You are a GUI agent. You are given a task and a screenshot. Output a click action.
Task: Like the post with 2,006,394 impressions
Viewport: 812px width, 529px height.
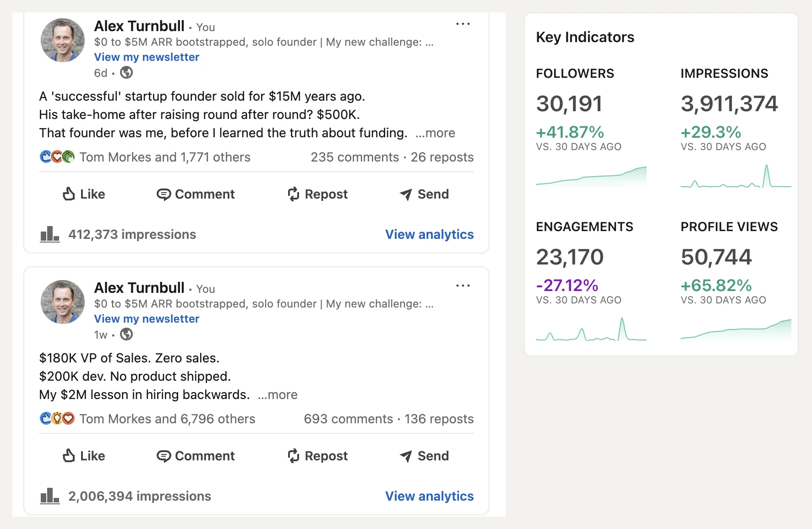coord(84,456)
